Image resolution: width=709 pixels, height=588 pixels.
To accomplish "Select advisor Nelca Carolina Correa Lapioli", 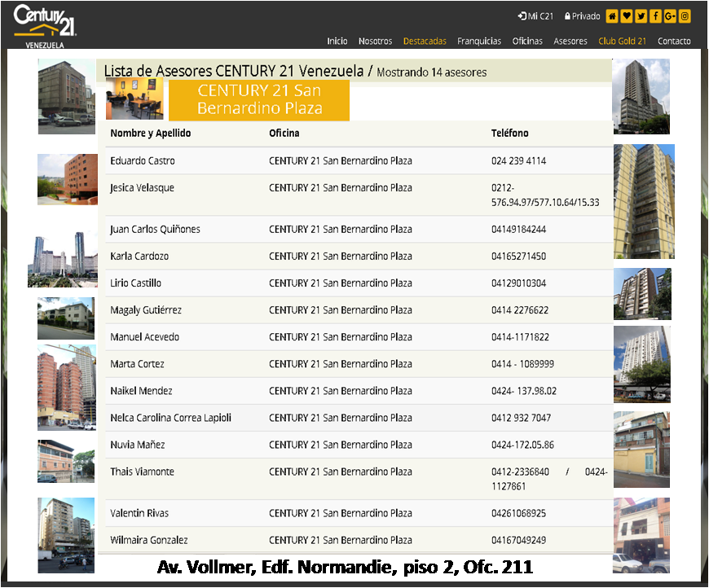I will (170, 418).
